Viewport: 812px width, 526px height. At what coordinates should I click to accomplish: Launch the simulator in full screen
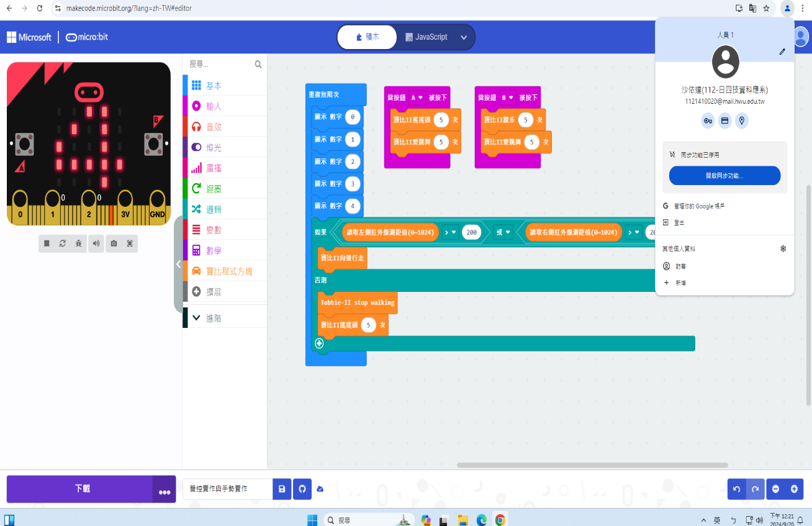[130, 243]
